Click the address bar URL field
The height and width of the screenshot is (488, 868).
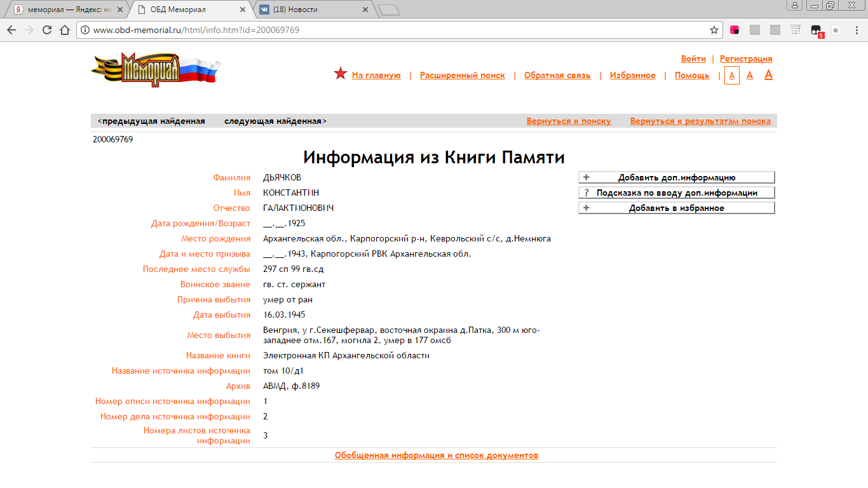[400, 30]
